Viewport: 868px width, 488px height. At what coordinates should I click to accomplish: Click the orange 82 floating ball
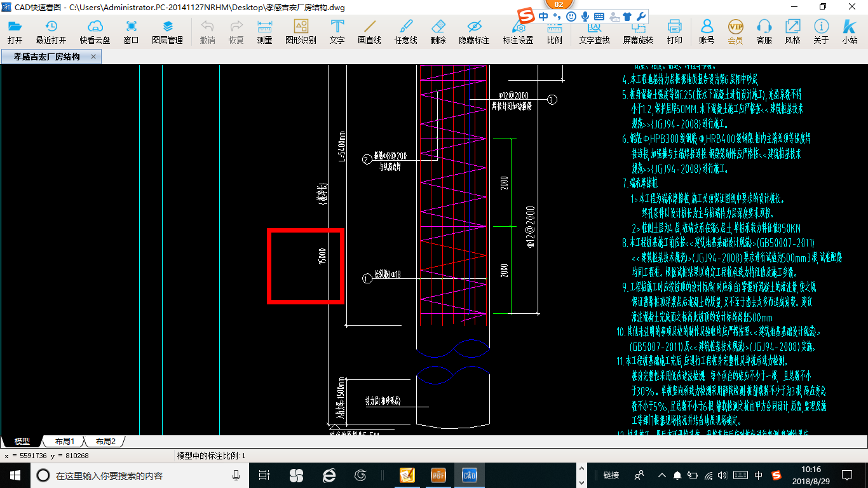pyautogui.click(x=559, y=4)
